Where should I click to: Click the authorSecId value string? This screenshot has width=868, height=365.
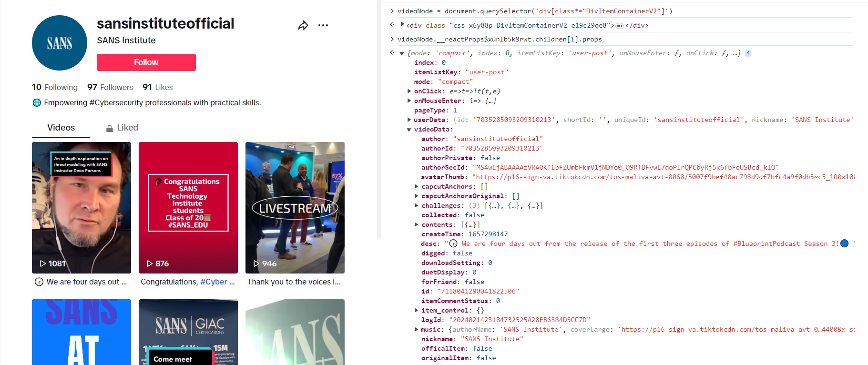click(x=626, y=167)
